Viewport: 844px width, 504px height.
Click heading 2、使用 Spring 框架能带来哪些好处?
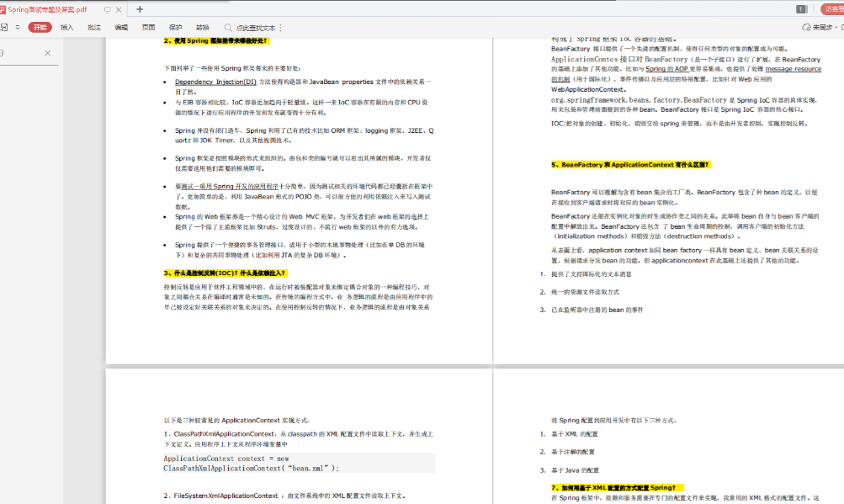point(216,41)
